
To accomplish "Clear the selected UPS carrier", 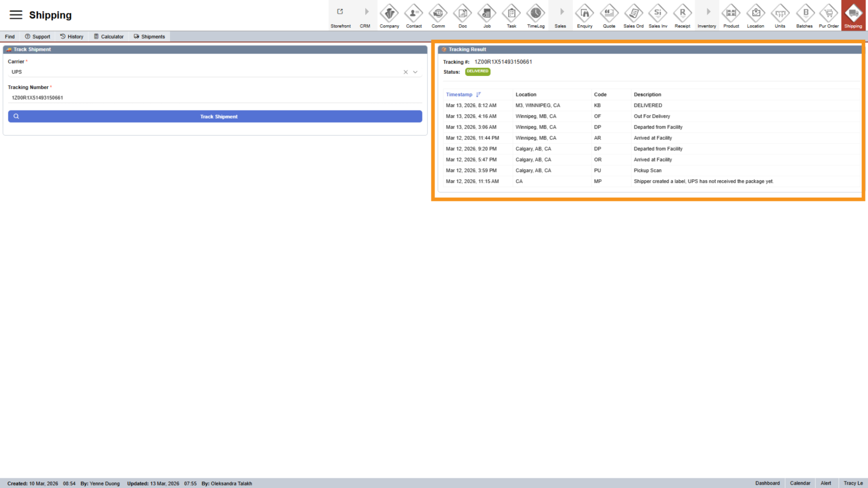I will [x=406, y=72].
